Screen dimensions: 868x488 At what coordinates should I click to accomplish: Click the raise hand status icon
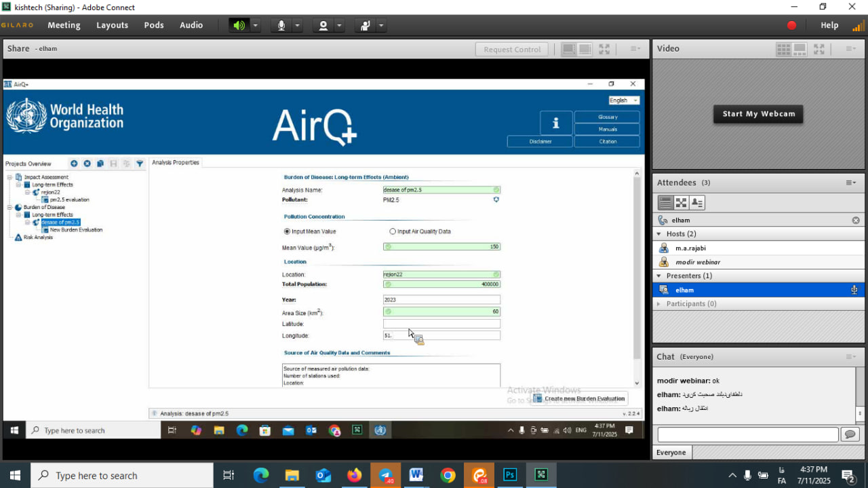(x=365, y=25)
